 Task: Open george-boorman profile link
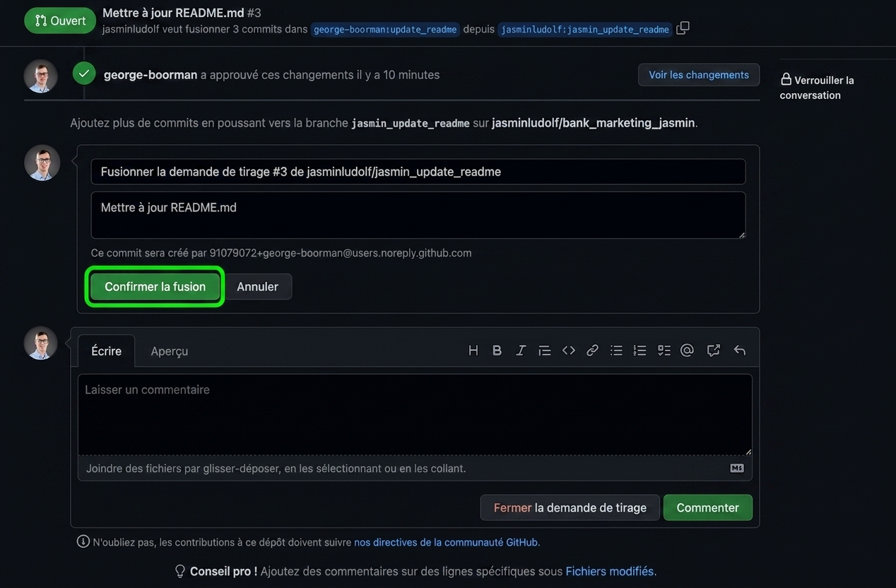click(151, 74)
